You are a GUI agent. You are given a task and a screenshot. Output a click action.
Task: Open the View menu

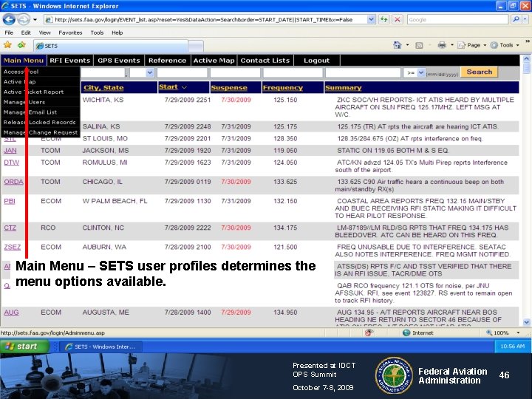44,33
